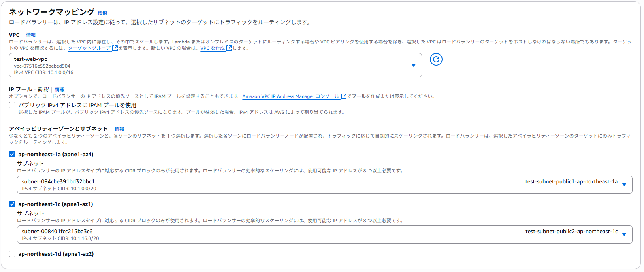Click external link icon after IPAM コンソール link
This screenshot has width=644, height=272.
click(344, 96)
